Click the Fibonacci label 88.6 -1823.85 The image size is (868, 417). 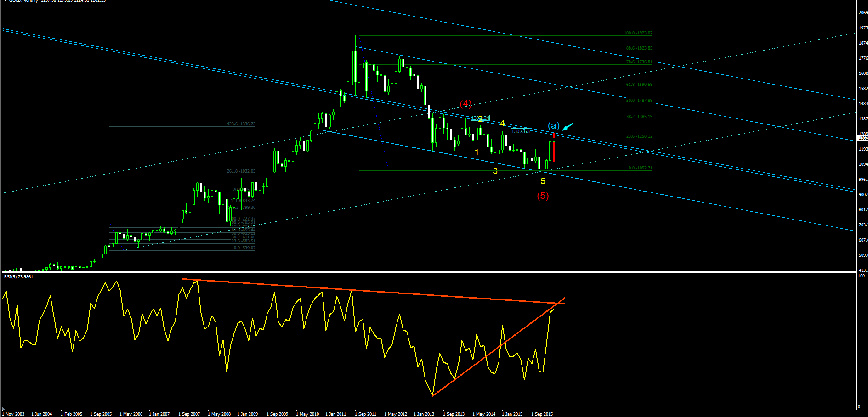click(639, 48)
